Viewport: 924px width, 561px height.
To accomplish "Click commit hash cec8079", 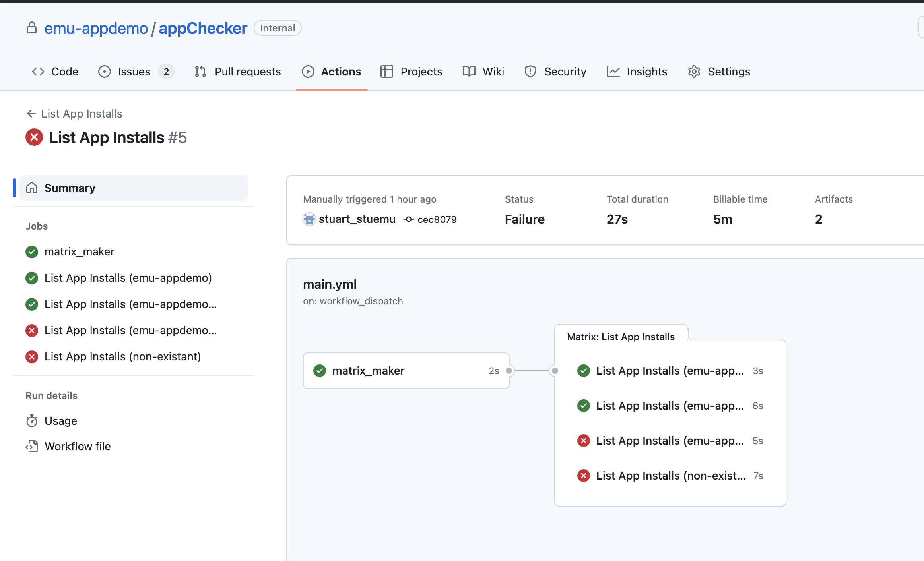I will click(x=437, y=220).
